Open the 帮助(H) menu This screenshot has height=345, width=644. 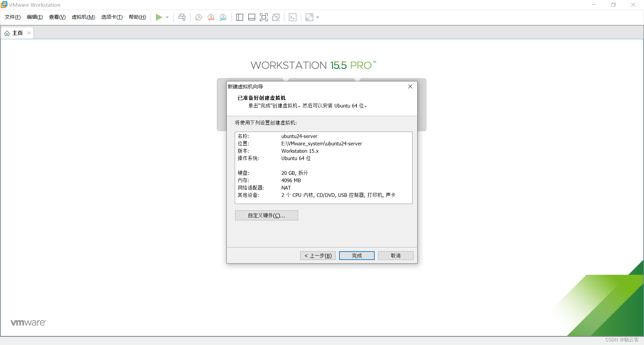pyautogui.click(x=137, y=17)
